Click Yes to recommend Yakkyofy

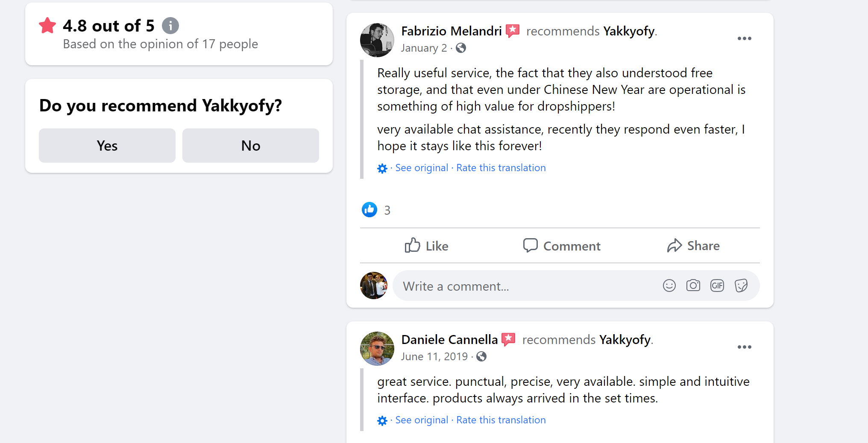tap(107, 146)
